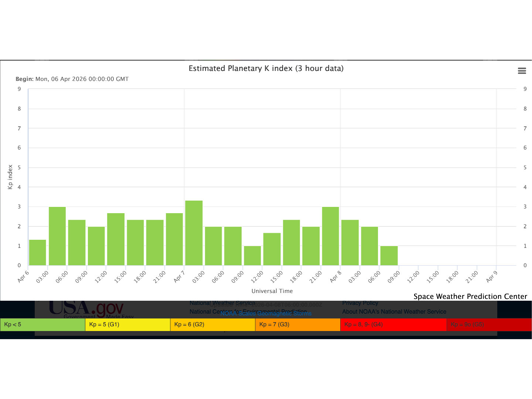Open the NOAA Scales Geomagnetic Storms link
This screenshot has width=532, height=399.
point(266,314)
